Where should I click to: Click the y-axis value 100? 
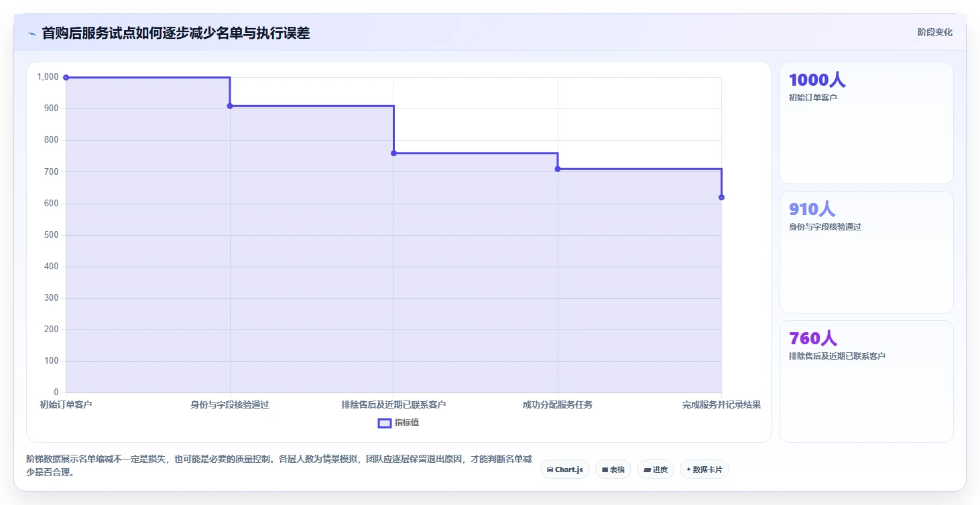[x=52, y=361]
